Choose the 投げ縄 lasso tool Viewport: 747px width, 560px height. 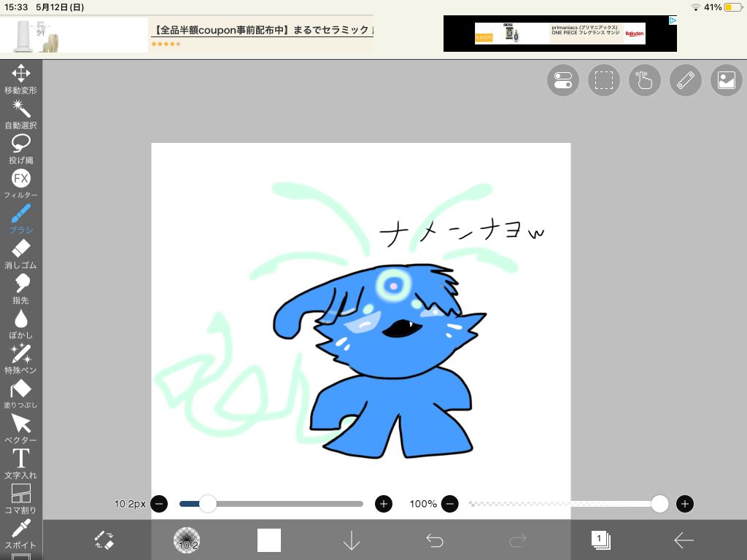[20, 148]
